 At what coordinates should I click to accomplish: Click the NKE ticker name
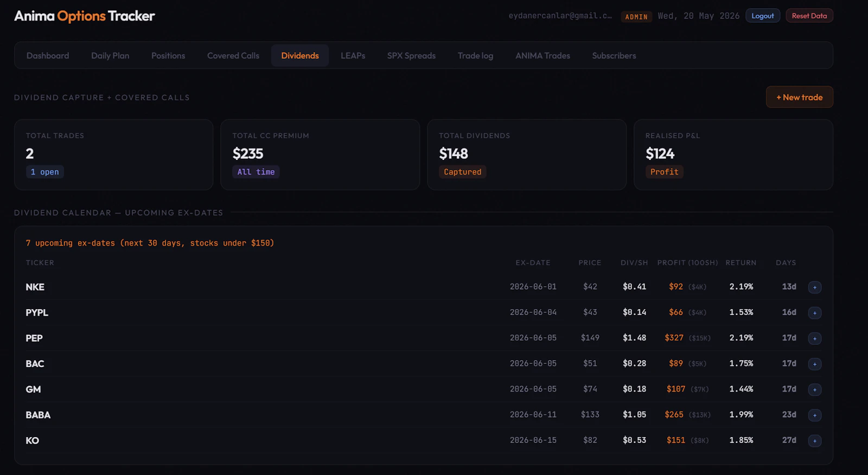pyautogui.click(x=35, y=287)
